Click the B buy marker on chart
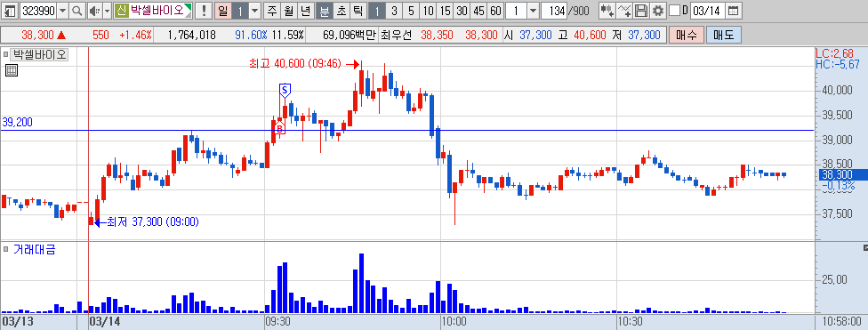The height and width of the screenshot is (330, 868). [x=280, y=128]
